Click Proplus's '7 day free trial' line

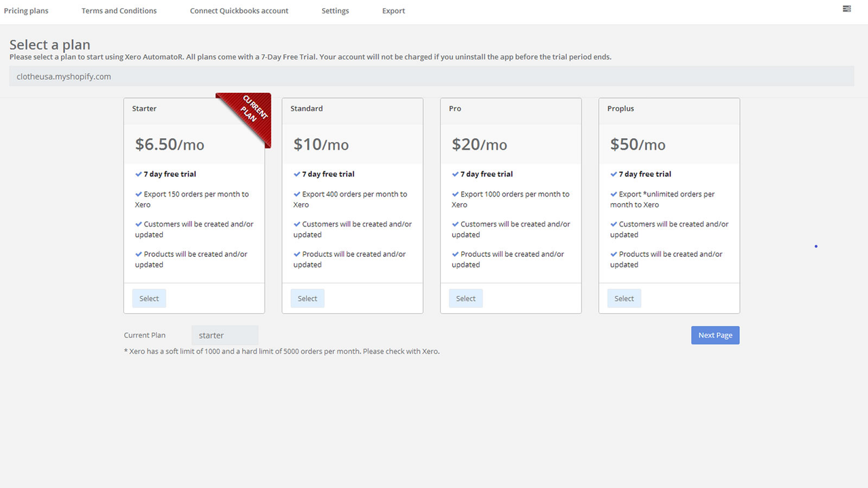[640, 174]
